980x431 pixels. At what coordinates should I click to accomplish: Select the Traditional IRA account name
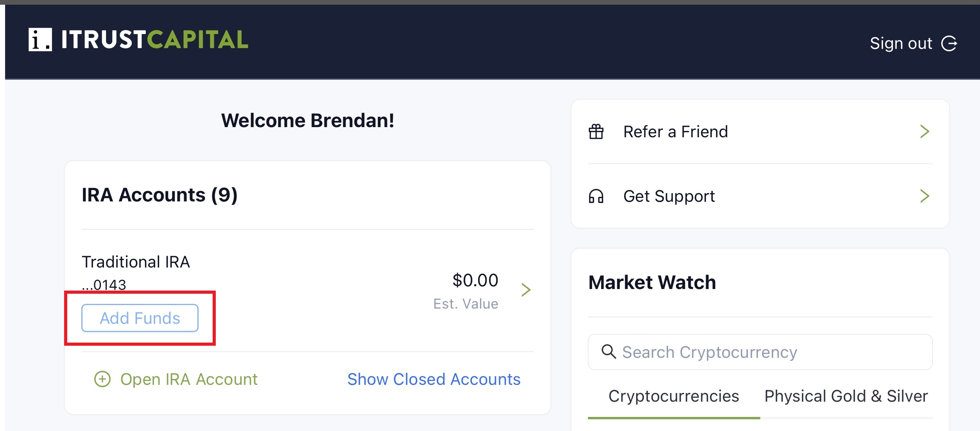pos(136,262)
